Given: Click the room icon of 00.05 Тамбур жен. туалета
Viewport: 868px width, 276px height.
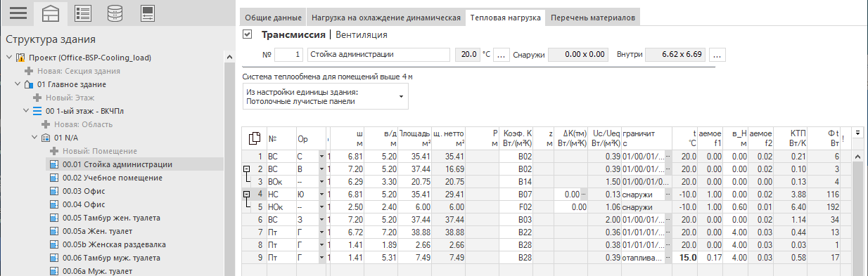Looking at the screenshot, I should click(x=54, y=218).
